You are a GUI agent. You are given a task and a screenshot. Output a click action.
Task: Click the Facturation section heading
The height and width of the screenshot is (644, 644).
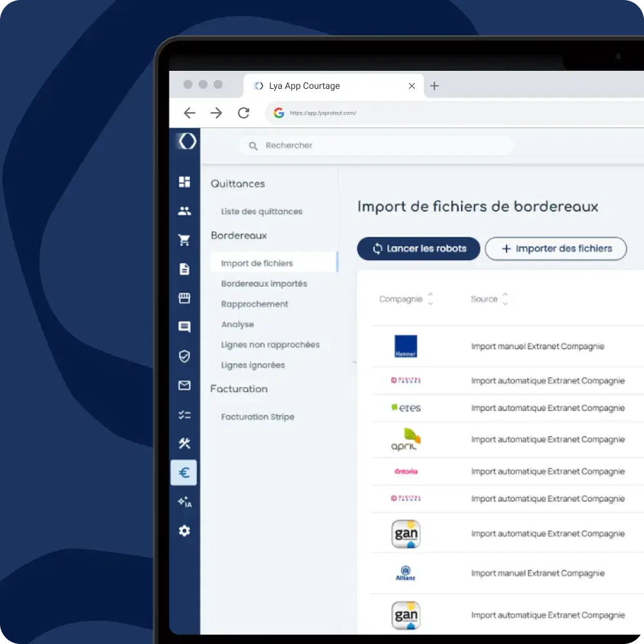click(239, 389)
